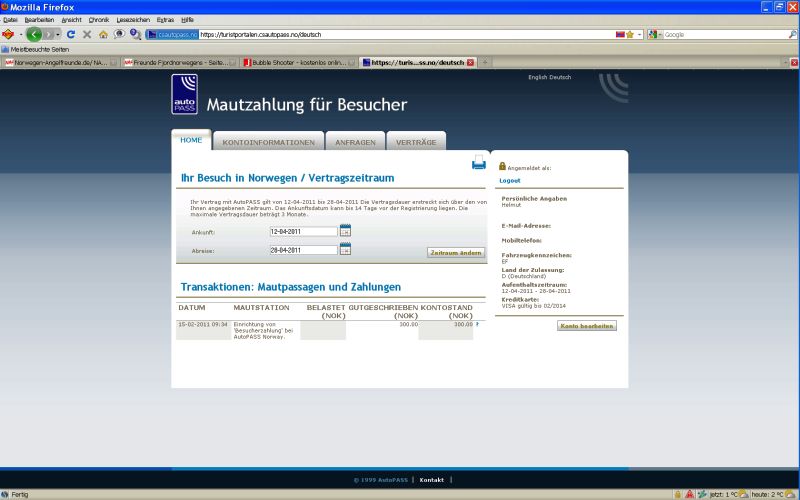This screenshot has width=800, height=500.
Task: Open the Bubble Shooter browser tab
Action: click(x=298, y=62)
